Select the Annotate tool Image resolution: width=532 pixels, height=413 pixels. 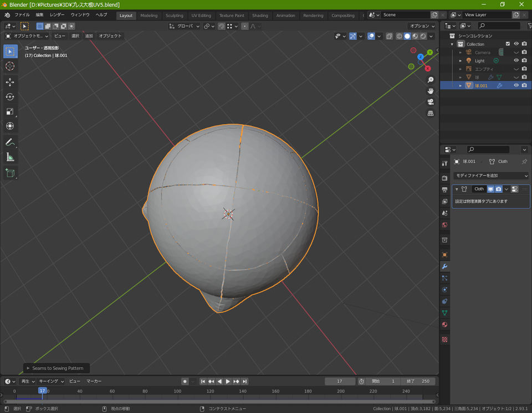[x=10, y=142]
